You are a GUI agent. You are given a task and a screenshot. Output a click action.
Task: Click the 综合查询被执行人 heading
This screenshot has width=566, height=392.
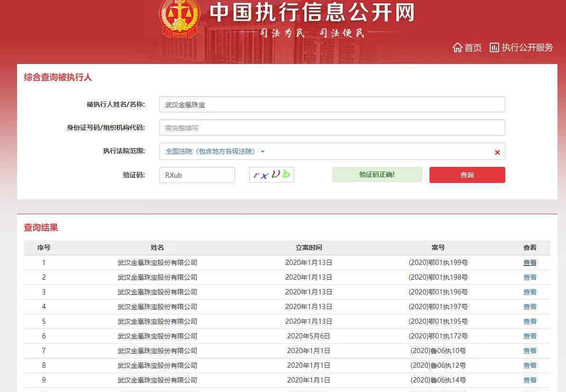(58, 77)
